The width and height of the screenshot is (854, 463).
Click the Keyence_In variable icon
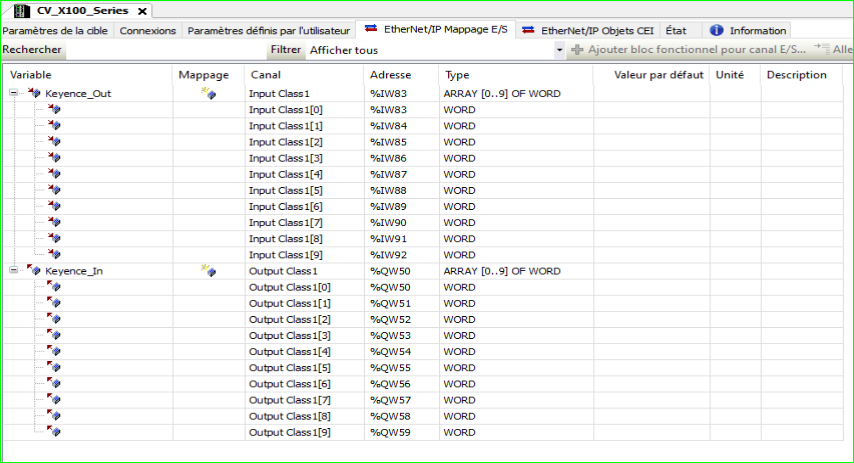click(34, 271)
